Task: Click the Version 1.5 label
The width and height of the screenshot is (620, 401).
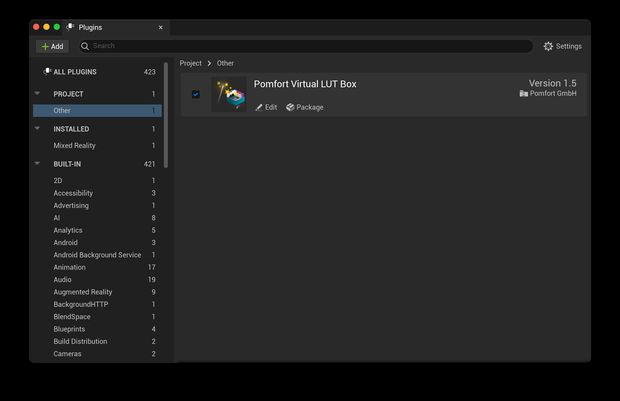Action: coord(552,83)
